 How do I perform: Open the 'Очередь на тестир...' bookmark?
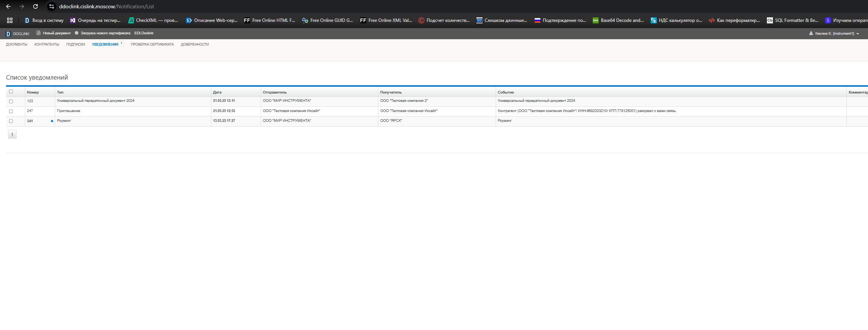tap(95, 20)
